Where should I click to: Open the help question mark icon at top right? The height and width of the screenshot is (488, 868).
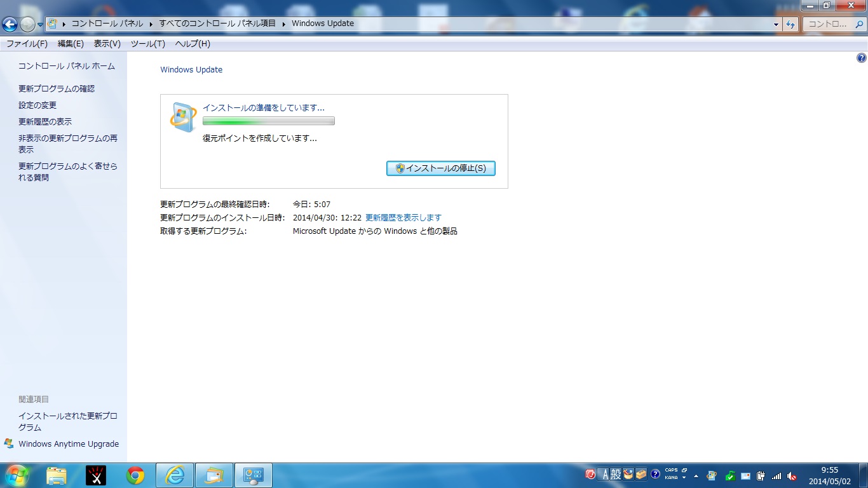861,58
